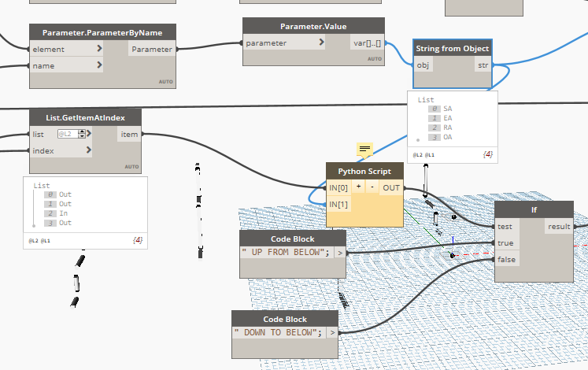
Task: Click the List root in GetItemAtIndex preview
Action: click(x=42, y=186)
